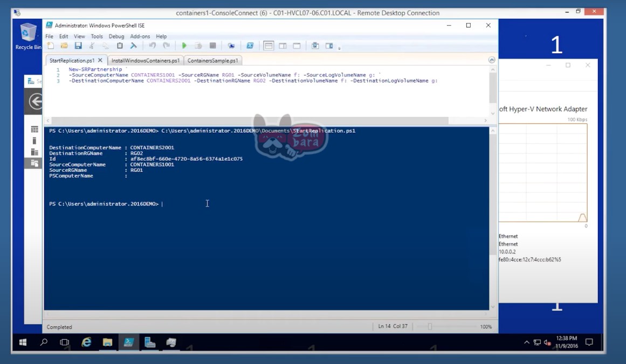Open Server Manager Dashboard sidebar icon
Screen dimensions: 626x364
[x=35, y=129]
